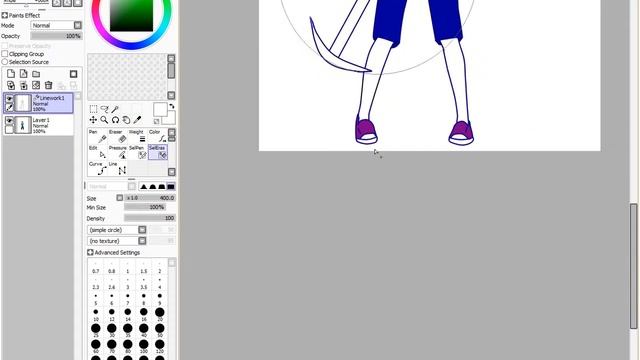Screen dimensions: 640x360
Task: Pick a color in the green color square
Action: coord(131,15)
